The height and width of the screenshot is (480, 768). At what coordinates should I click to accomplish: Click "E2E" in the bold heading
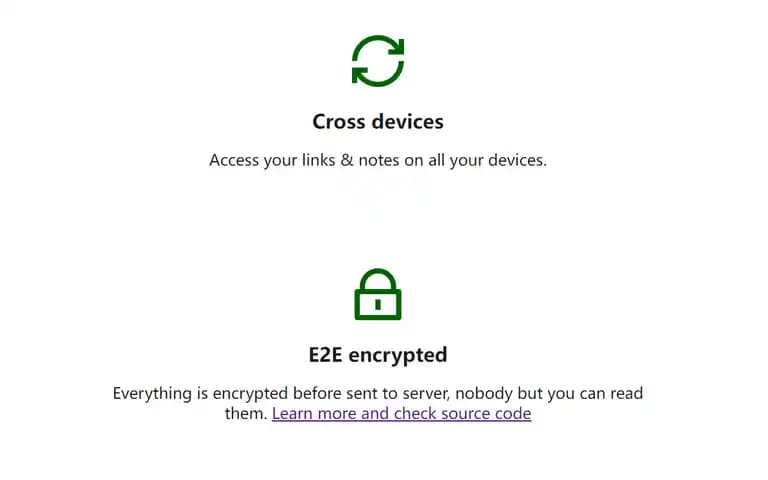325,355
